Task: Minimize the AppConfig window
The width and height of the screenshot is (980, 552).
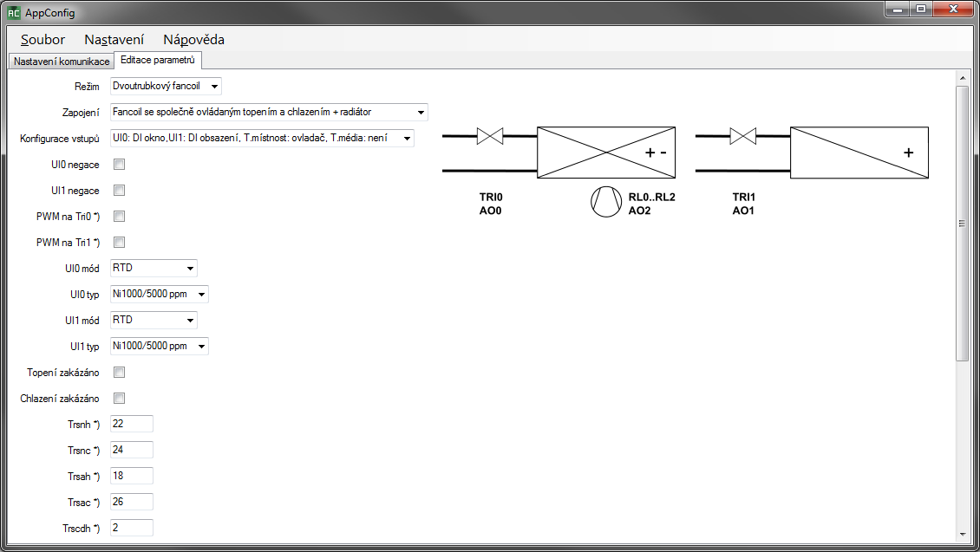Action: tap(897, 10)
